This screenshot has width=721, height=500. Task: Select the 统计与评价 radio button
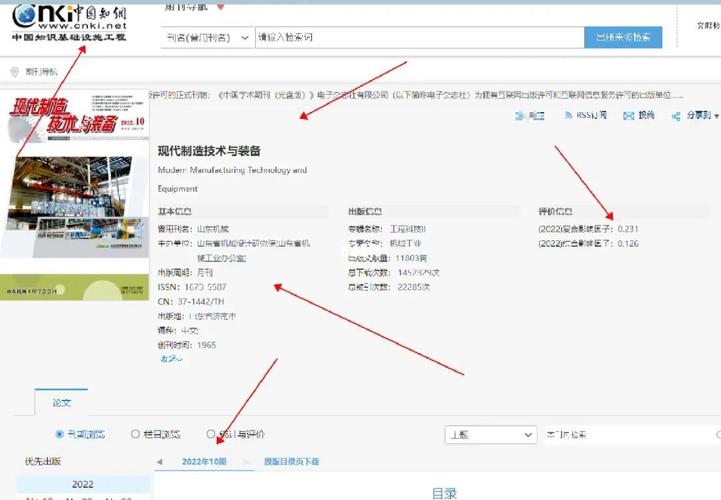click(211, 434)
